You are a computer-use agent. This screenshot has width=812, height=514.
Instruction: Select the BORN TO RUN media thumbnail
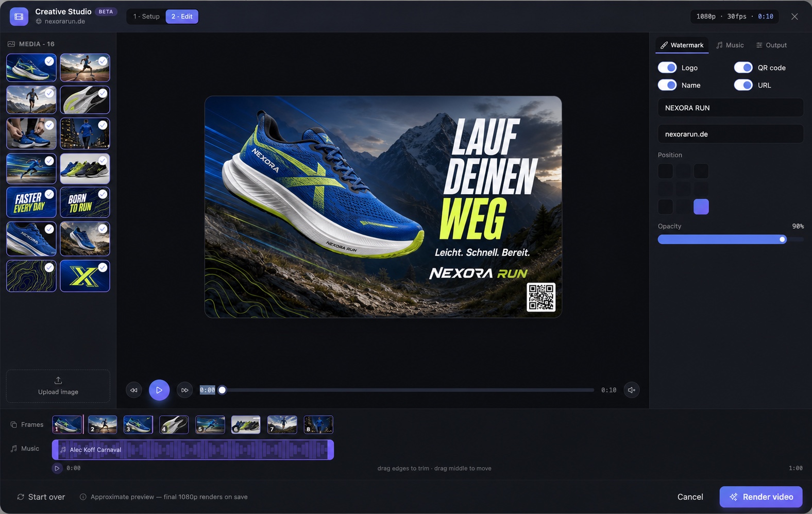85,202
